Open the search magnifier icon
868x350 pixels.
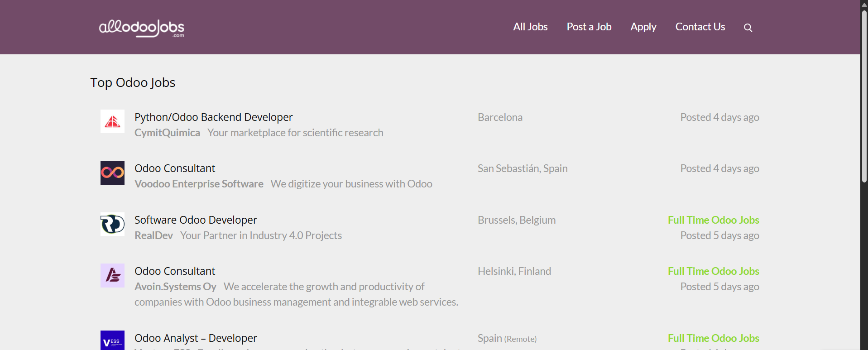(748, 28)
